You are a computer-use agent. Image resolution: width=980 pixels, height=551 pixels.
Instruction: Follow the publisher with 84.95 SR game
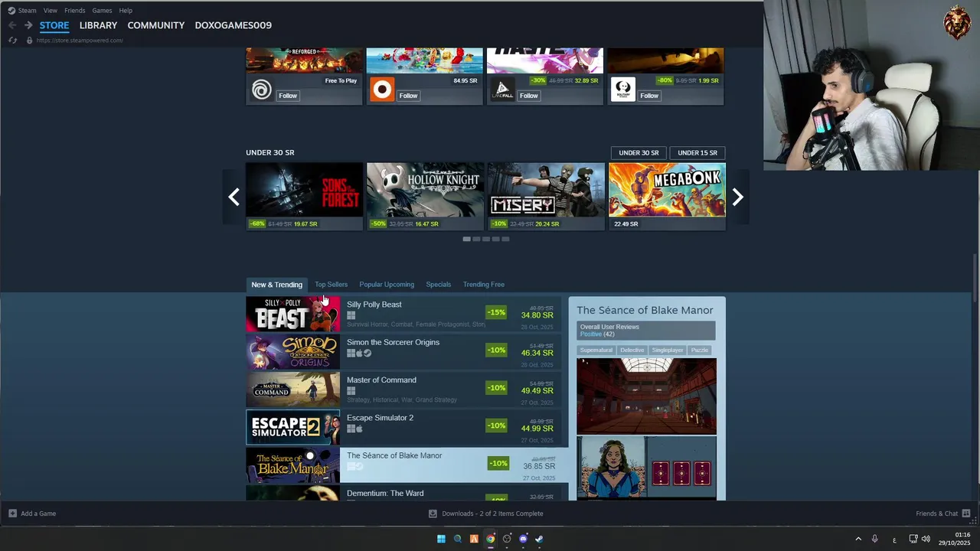[x=408, y=96]
